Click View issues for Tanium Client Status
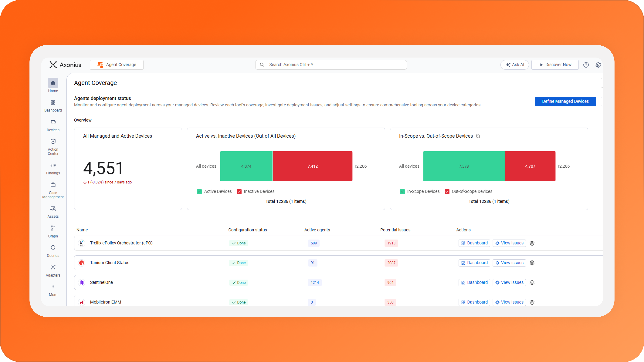 click(509, 263)
